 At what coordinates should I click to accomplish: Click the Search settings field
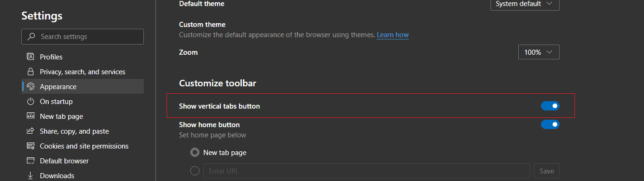click(83, 37)
